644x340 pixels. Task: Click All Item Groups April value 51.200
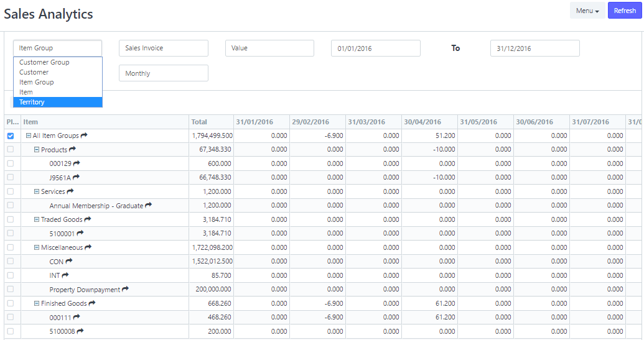pyautogui.click(x=446, y=136)
